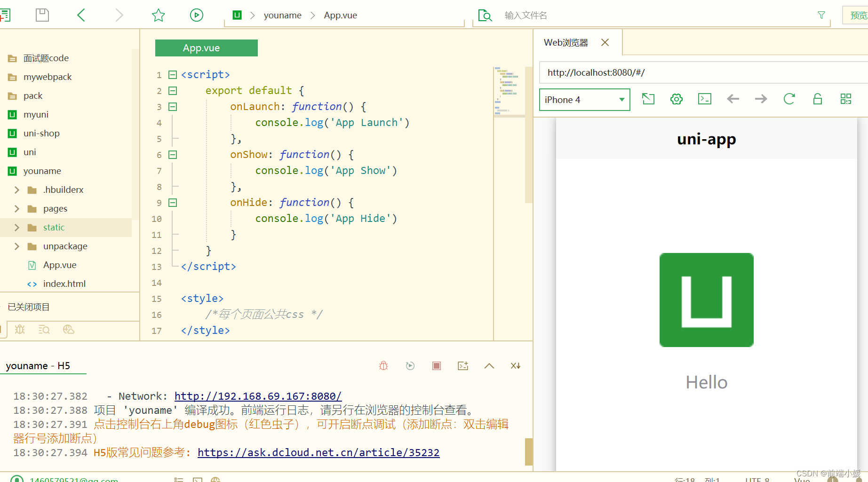
Task: Click the bookmark star icon
Action: pyautogui.click(x=159, y=15)
